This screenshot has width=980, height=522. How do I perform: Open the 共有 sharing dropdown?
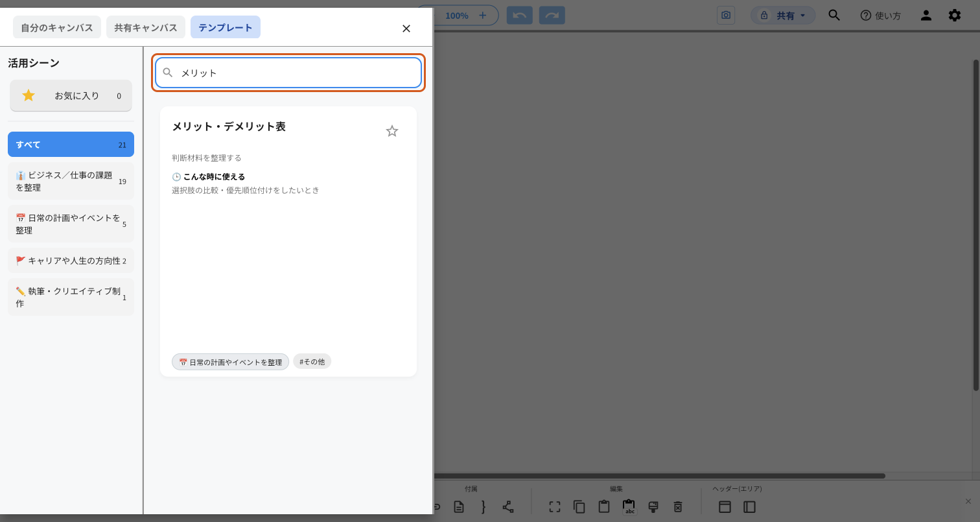tap(784, 16)
